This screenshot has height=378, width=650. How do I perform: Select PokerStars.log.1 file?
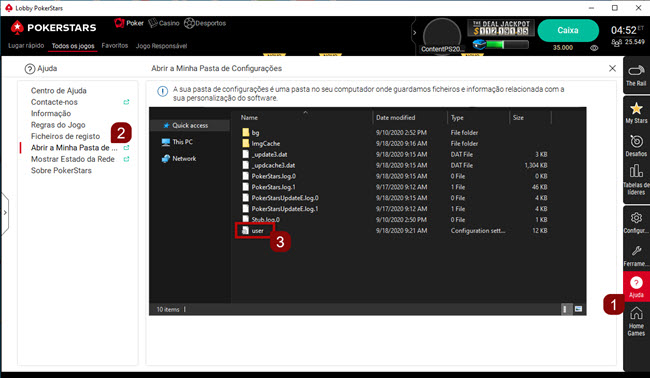269,187
